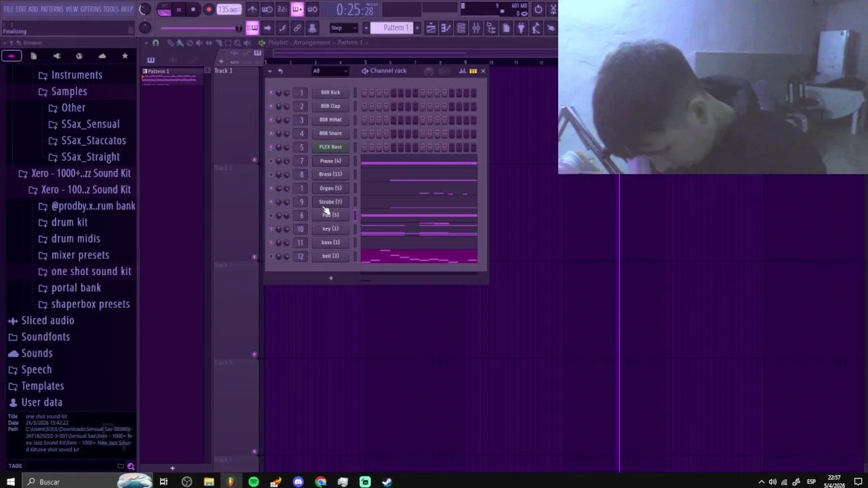868x488 pixels.
Task: Click the Brass (11) channel button
Action: tap(330, 174)
